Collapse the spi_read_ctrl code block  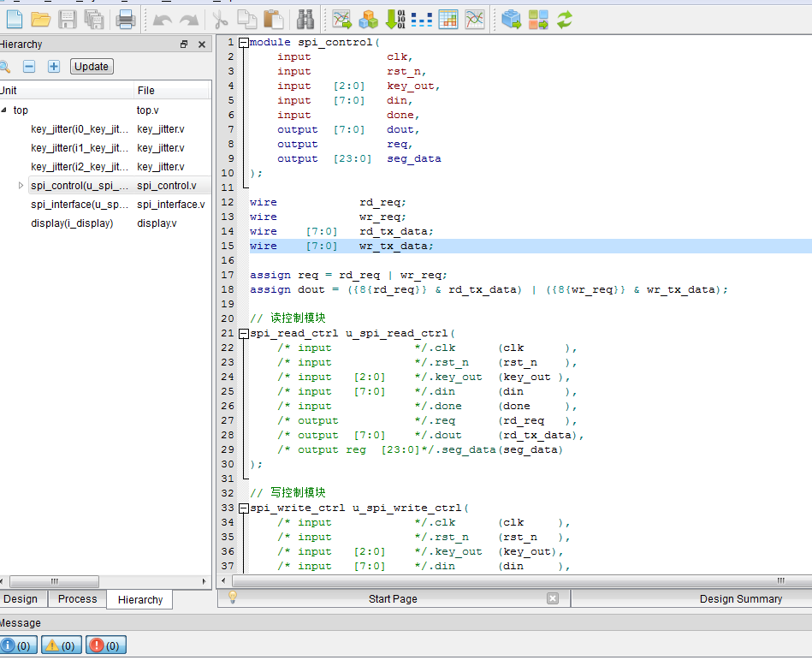[x=244, y=334]
